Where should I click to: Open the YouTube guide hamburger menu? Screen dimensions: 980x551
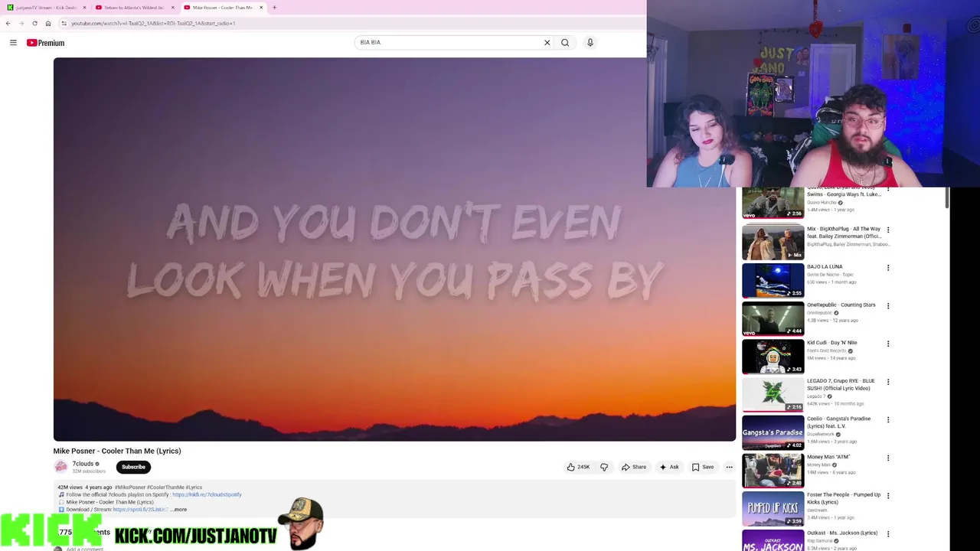point(13,43)
